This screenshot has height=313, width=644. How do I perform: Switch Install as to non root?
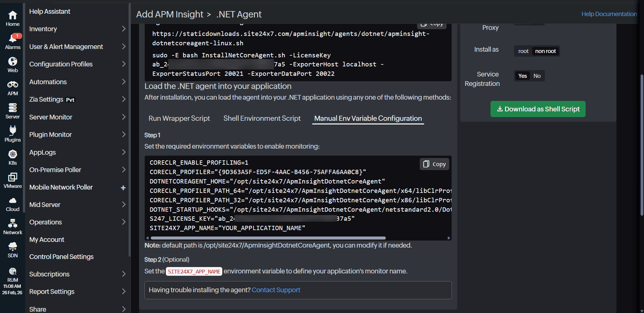pos(545,51)
